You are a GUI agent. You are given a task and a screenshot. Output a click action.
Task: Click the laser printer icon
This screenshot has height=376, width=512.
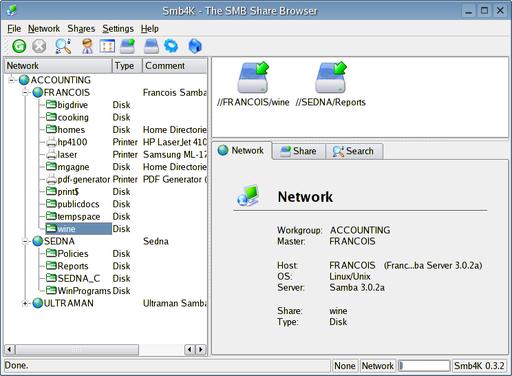click(51, 155)
